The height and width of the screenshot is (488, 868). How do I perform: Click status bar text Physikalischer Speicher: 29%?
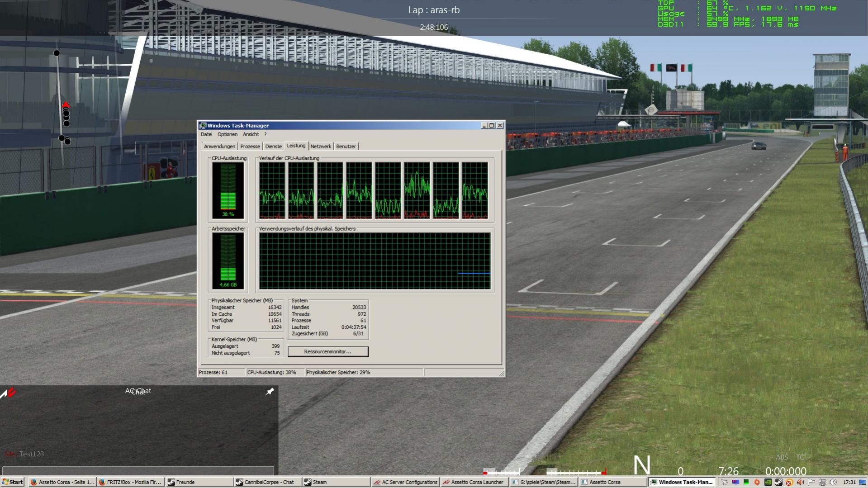(338, 372)
